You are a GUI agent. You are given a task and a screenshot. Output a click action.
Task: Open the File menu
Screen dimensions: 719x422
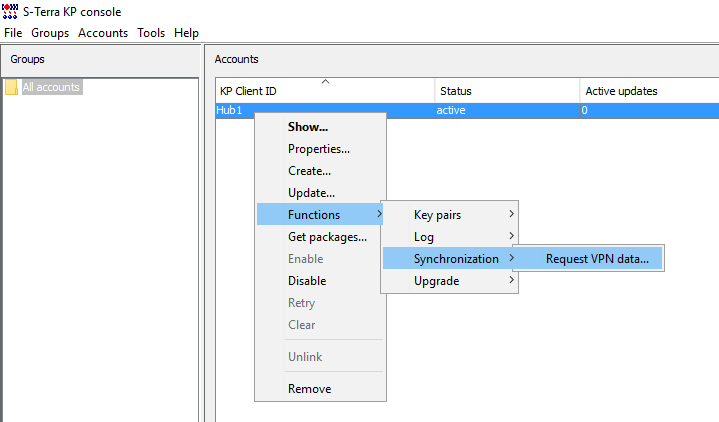point(13,33)
